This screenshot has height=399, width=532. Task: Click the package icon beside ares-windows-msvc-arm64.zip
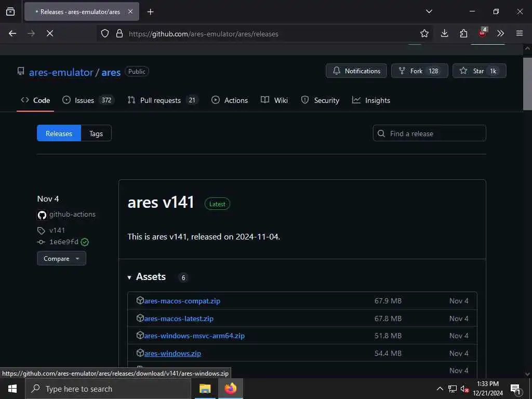click(x=140, y=335)
